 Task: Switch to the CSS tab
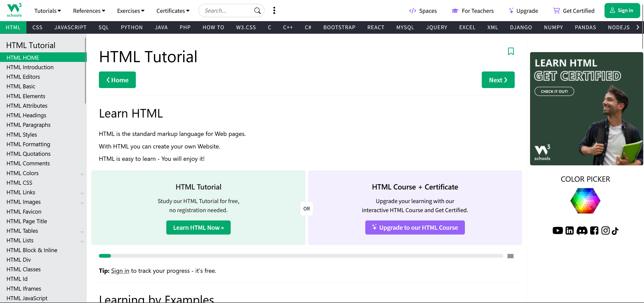click(x=37, y=27)
